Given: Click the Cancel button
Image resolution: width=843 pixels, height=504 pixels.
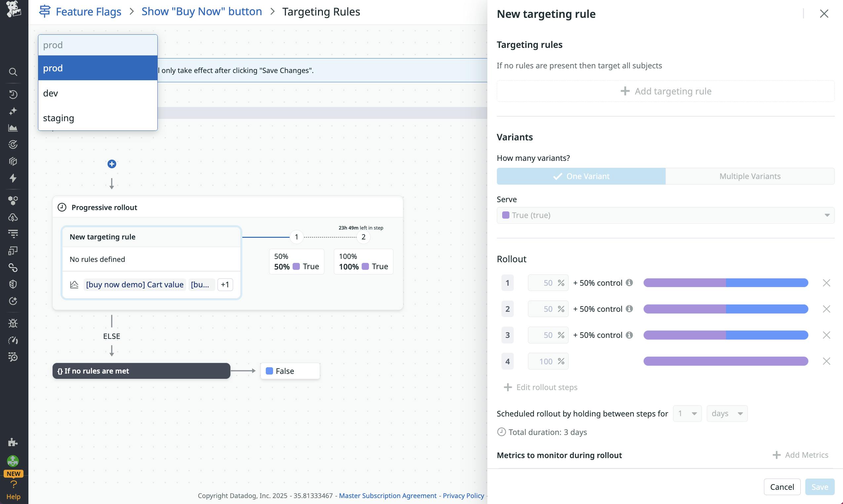Looking at the screenshot, I should (782, 487).
